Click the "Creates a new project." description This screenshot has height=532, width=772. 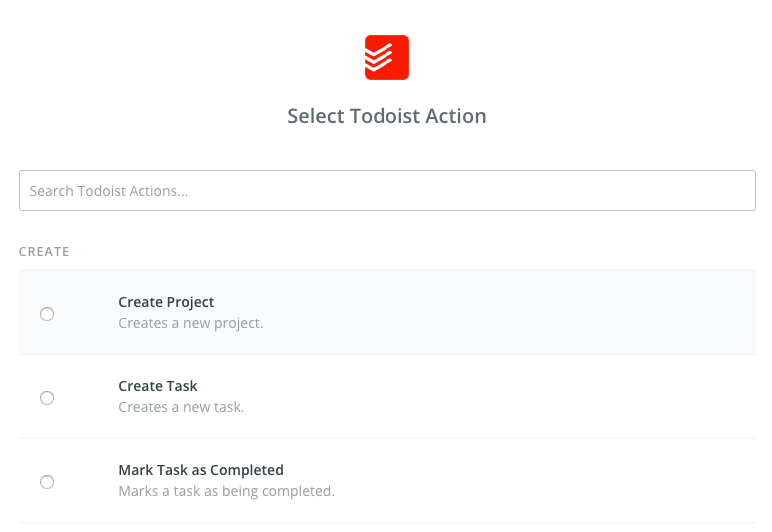190,323
